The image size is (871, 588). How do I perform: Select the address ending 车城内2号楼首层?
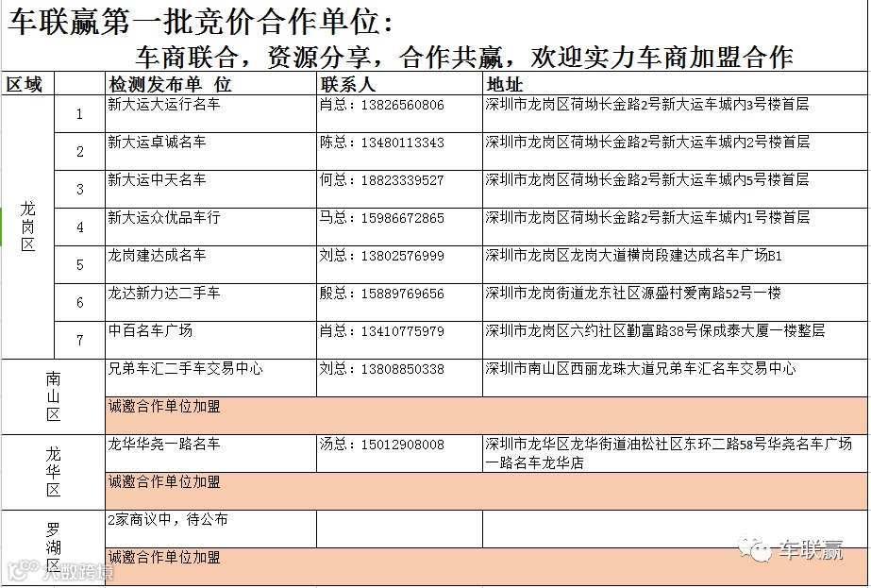pyautogui.click(x=675, y=152)
